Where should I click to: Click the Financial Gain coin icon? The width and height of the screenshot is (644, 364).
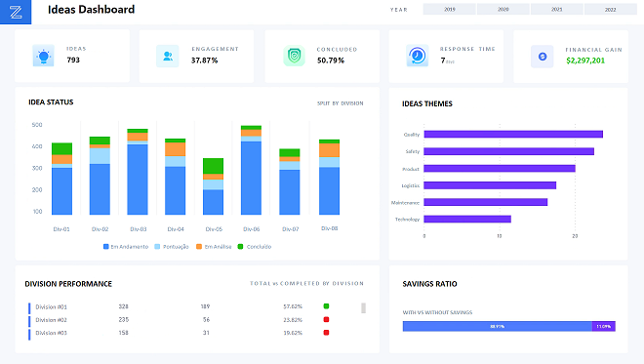(543, 57)
